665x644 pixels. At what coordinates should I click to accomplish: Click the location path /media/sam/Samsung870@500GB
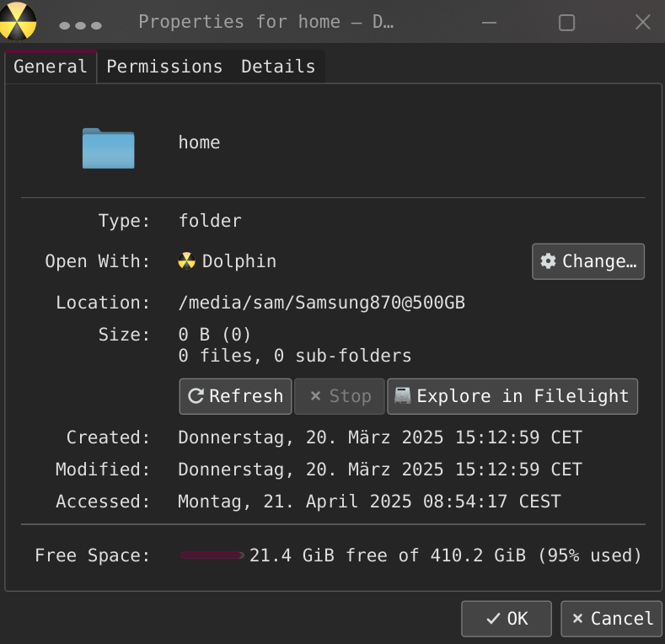(321, 303)
